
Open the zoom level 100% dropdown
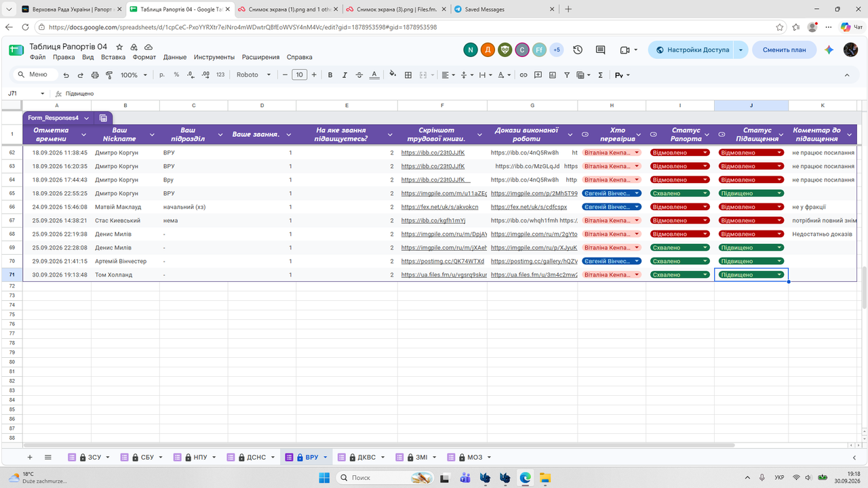click(x=134, y=75)
